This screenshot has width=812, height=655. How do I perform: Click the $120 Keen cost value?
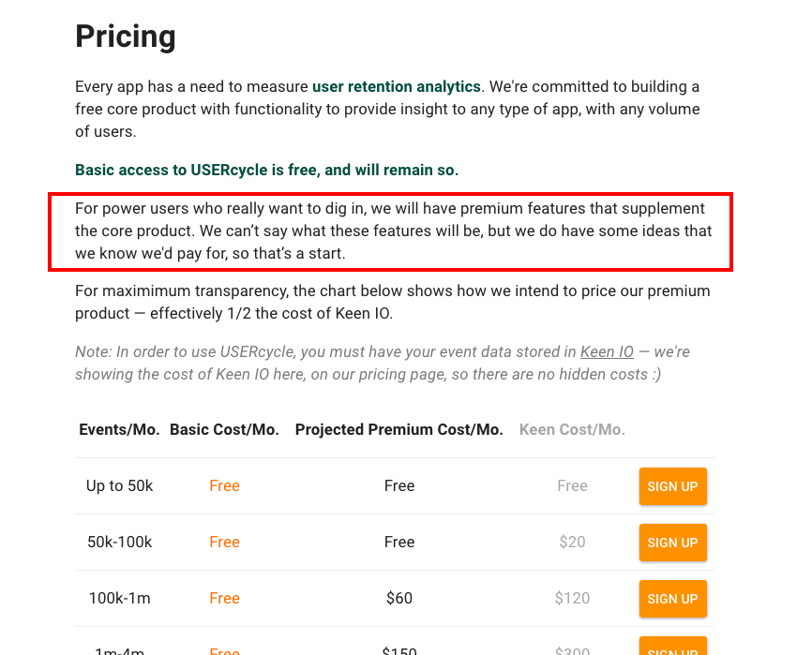(572, 598)
